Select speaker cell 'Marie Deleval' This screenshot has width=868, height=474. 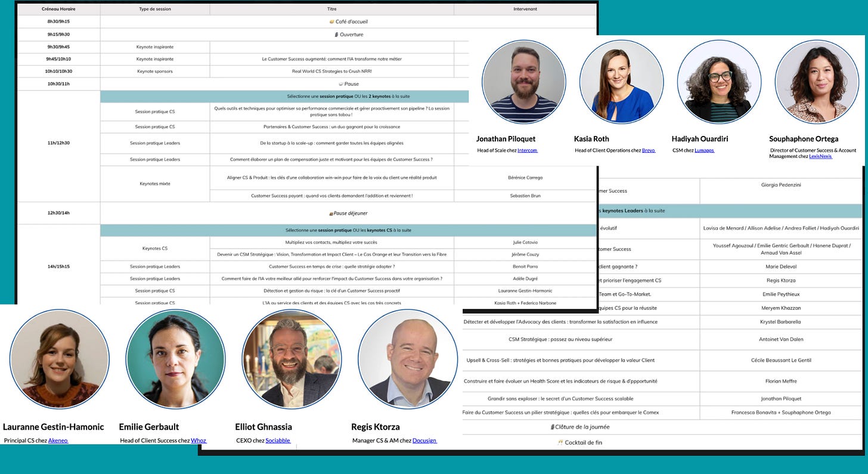(781, 267)
